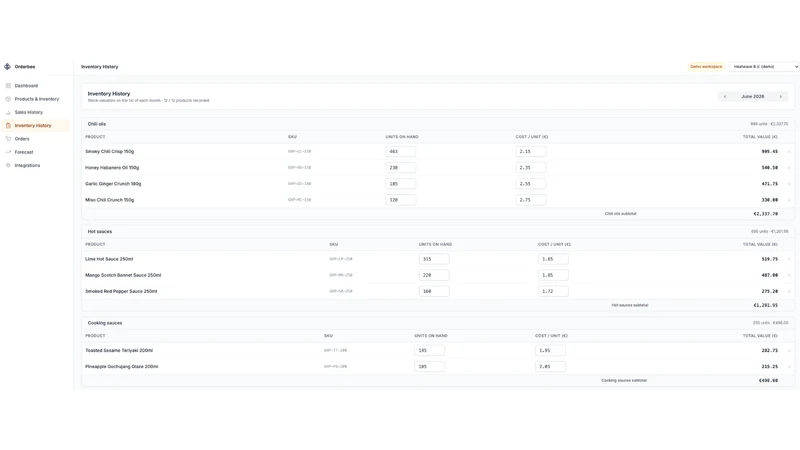Click product name Smoky Chili Crisp 150g
This screenshot has height=450, width=800.
pos(110,152)
